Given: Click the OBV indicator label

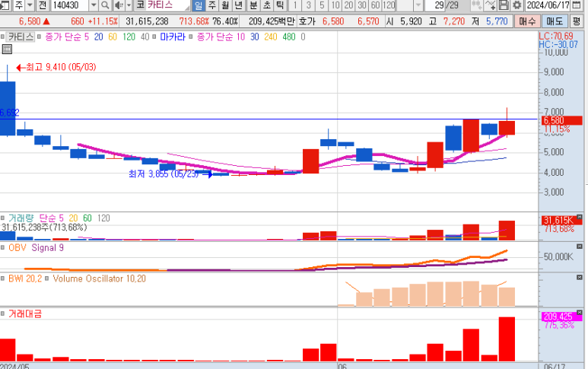Looking at the screenshot, I should (17, 247).
